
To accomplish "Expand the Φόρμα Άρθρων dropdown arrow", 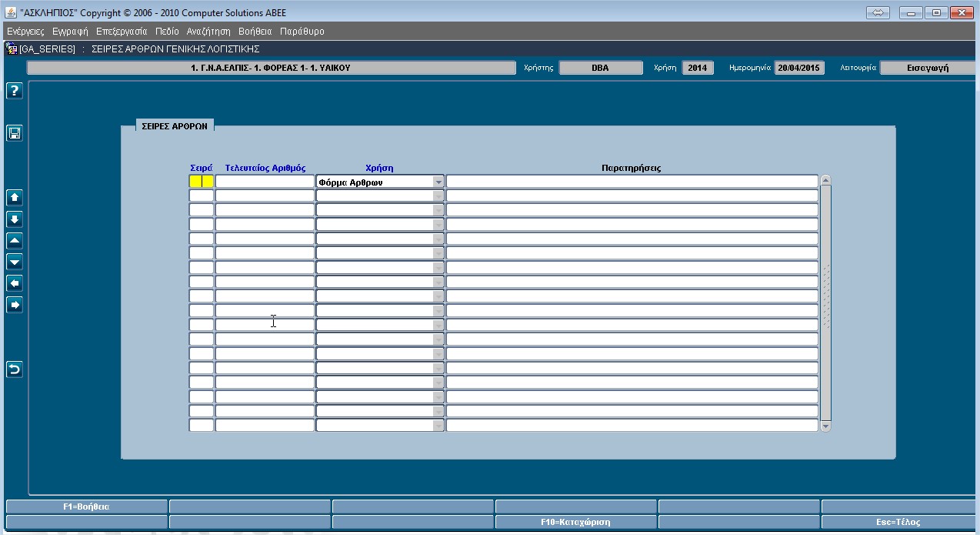I will point(438,182).
